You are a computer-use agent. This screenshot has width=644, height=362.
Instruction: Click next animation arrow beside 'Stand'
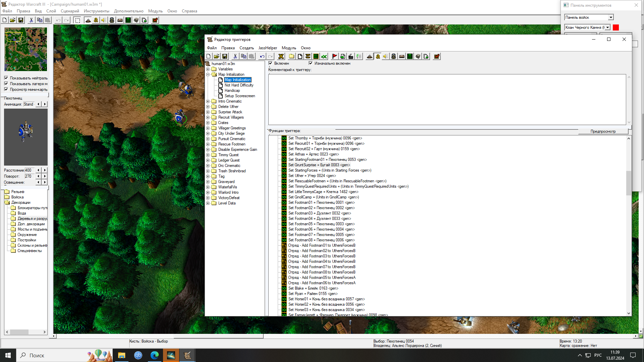point(45,104)
